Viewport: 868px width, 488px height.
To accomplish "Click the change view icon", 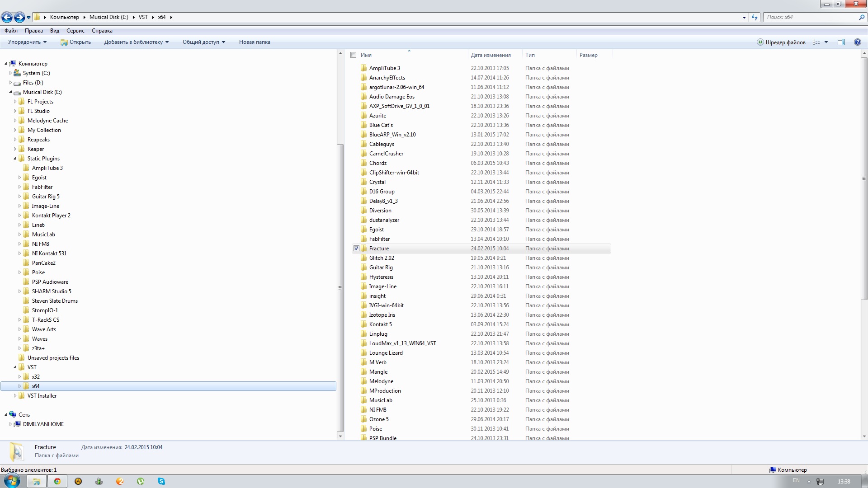I will 816,42.
